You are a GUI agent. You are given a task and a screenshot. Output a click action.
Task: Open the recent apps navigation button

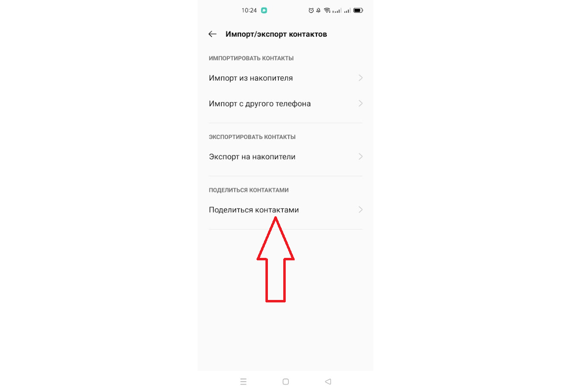click(x=243, y=382)
